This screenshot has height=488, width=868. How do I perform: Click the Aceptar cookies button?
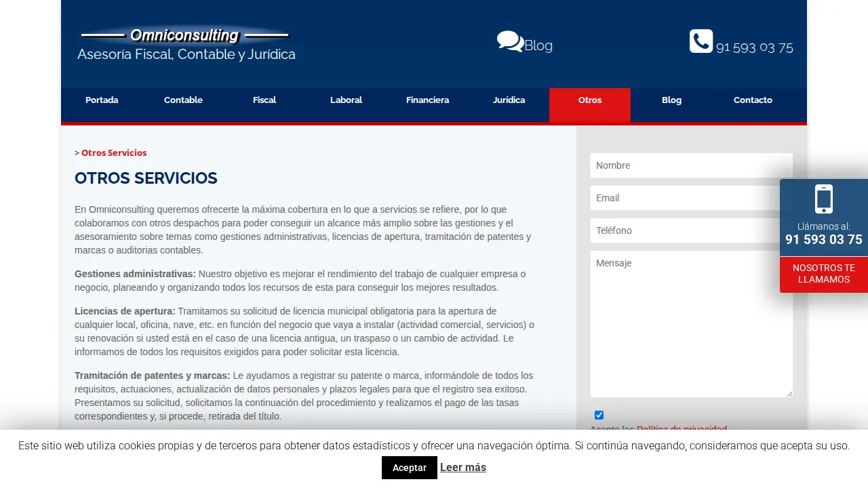(x=410, y=468)
